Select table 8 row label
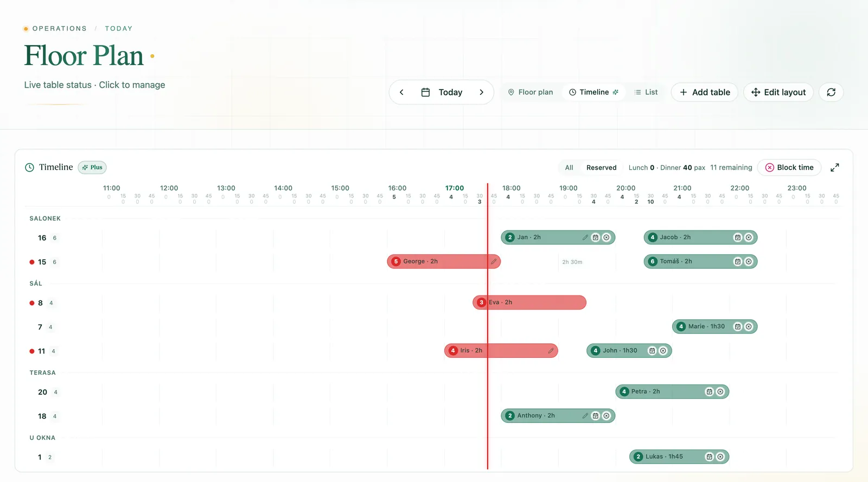Screen dimensions: 868x482 (x=40, y=303)
